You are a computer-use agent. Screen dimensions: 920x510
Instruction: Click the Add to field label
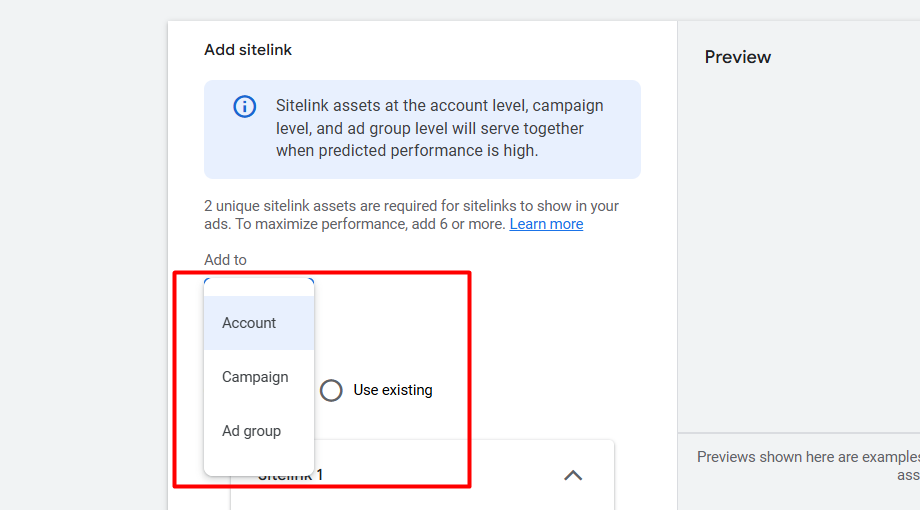225,260
